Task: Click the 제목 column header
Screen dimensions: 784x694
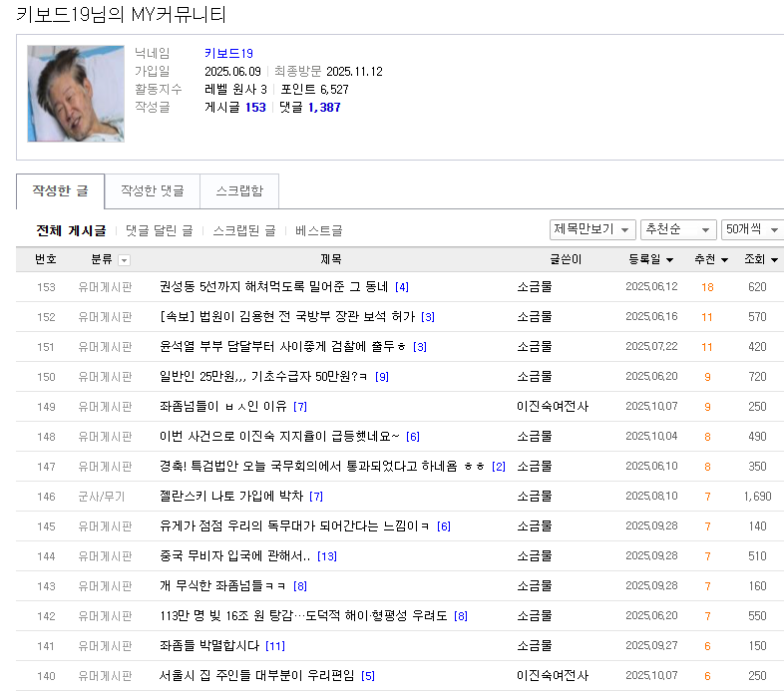Action: click(x=330, y=259)
